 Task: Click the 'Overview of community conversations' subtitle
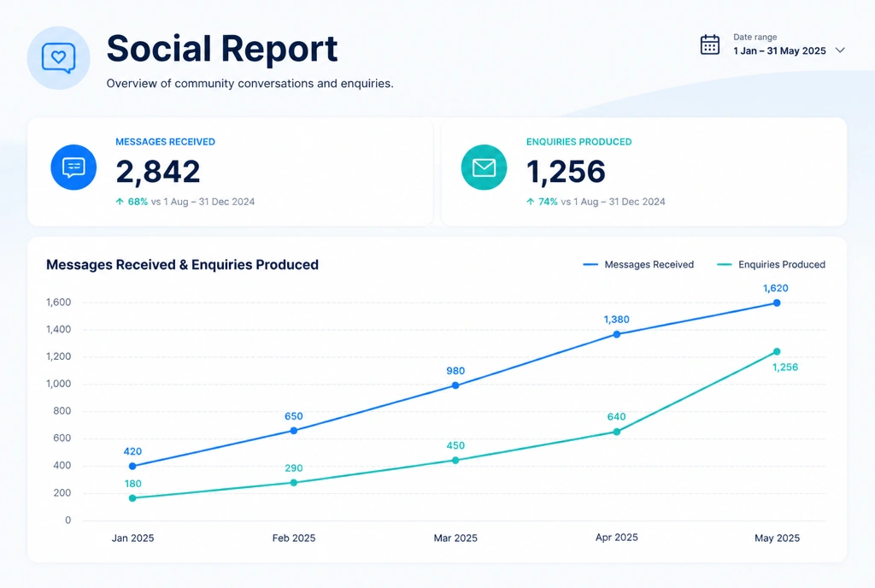[x=250, y=83]
